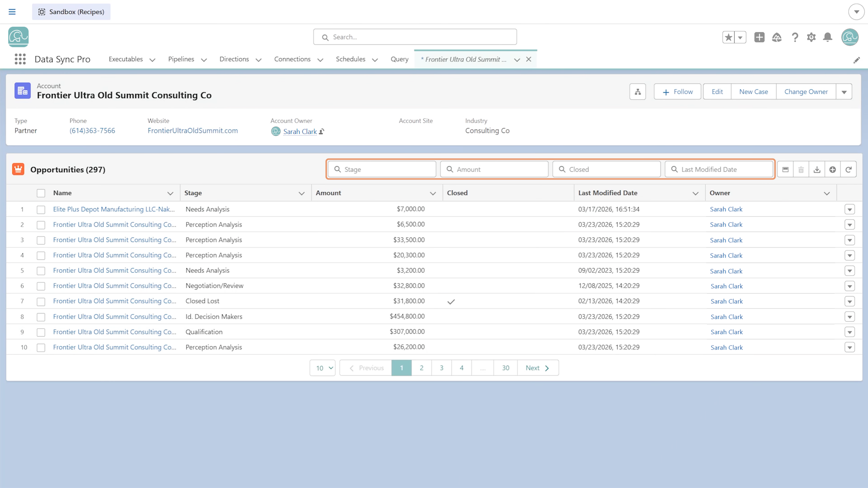Expand the Executables menu chevron

click(x=152, y=60)
